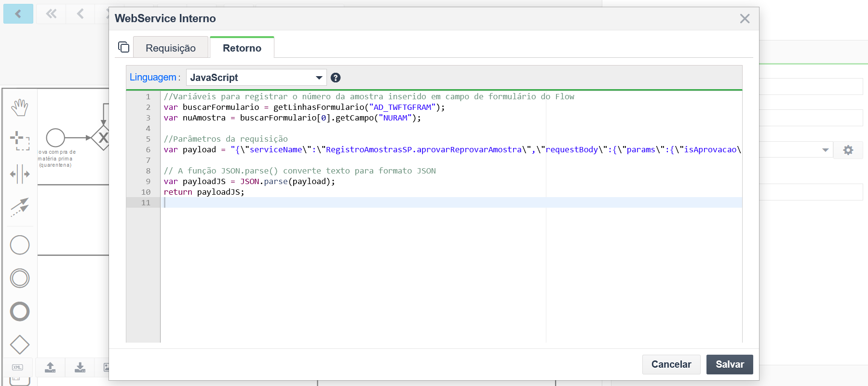Click the upload diagram icon
This screenshot has width=868, height=386.
coord(50,367)
